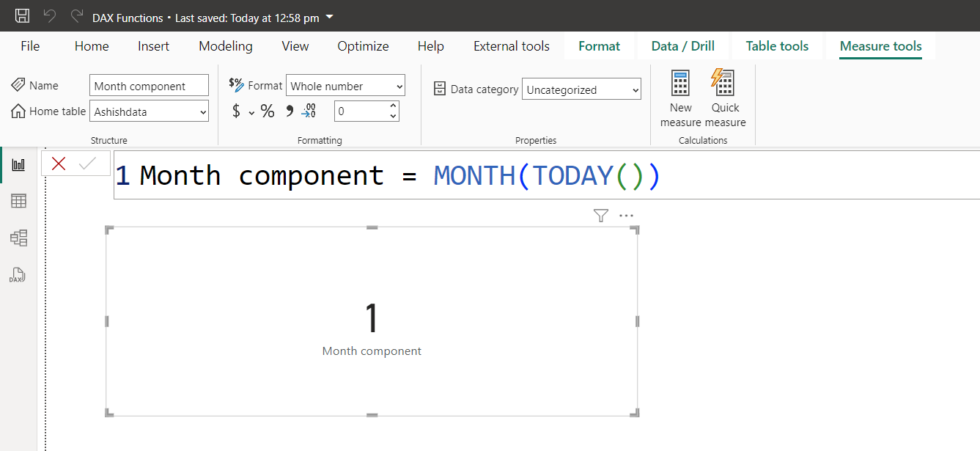
Task: Click the measure Name input field
Action: (x=149, y=85)
